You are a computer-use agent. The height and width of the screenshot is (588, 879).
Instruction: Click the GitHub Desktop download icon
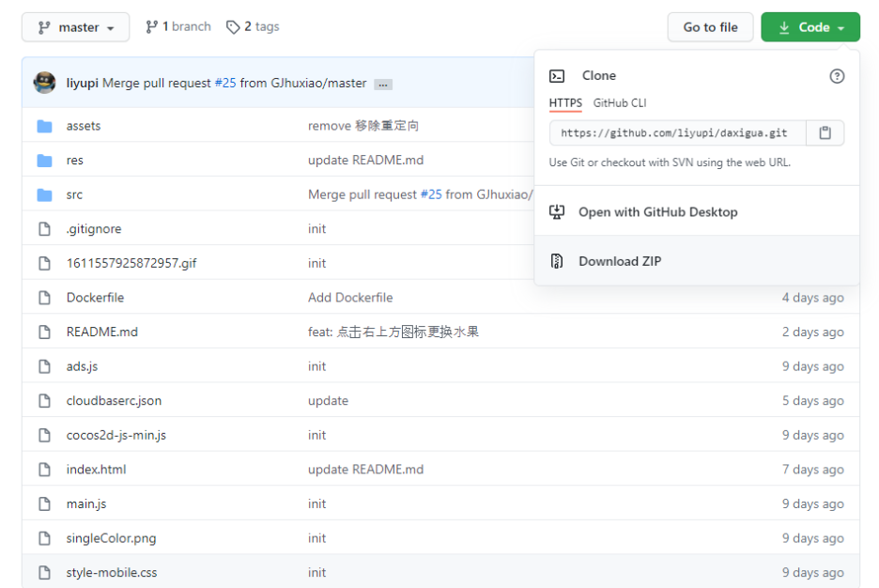557,212
